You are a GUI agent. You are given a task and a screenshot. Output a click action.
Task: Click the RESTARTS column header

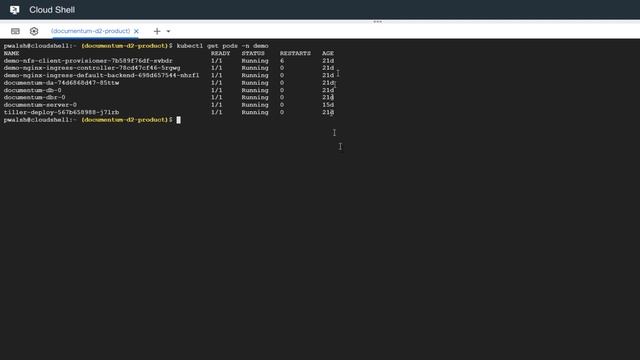tap(295, 53)
